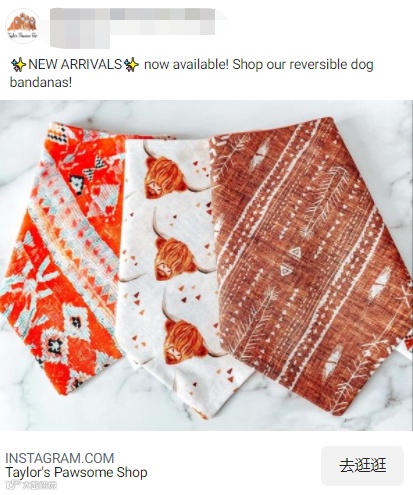This screenshot has height=495, width=413.
Task: Open Taylor's Pawsome Shop profile avatar
Action: (x=23, y=26)
